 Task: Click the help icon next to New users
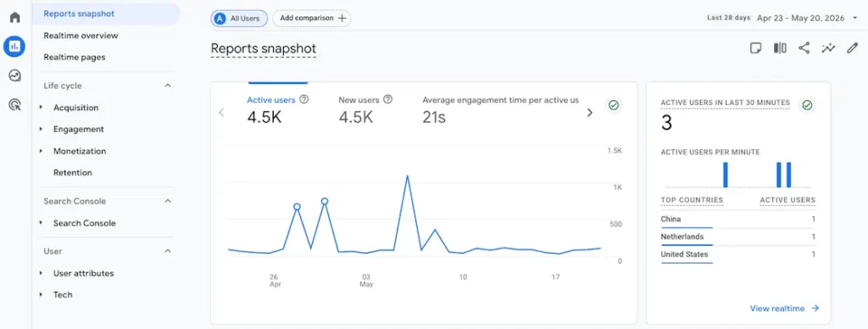(x=388, y=100)
